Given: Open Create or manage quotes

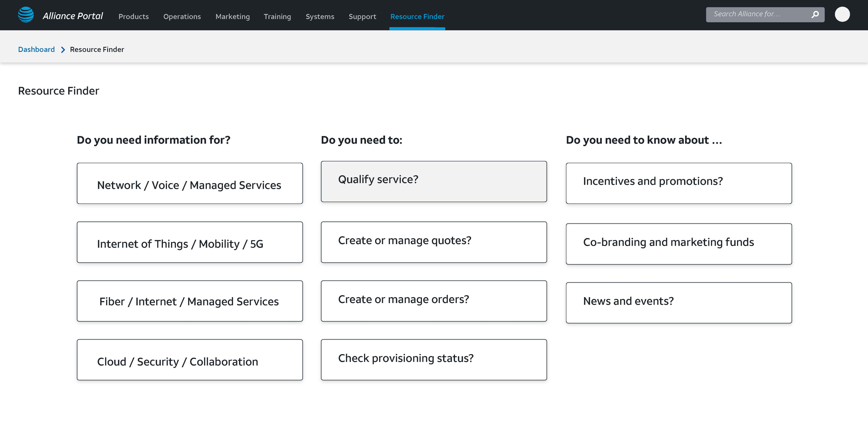Looking at the screenshot, I should [434, 242].
